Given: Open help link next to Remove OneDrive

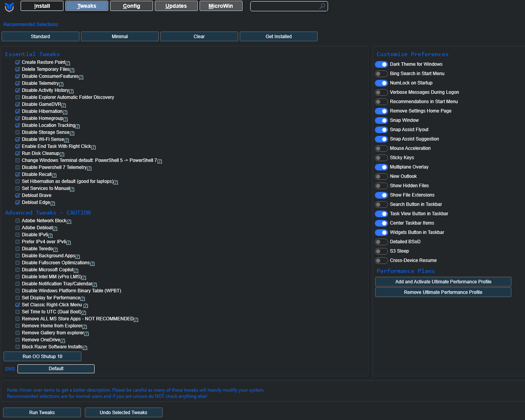Looking at the screenshot, I should 63,341.
